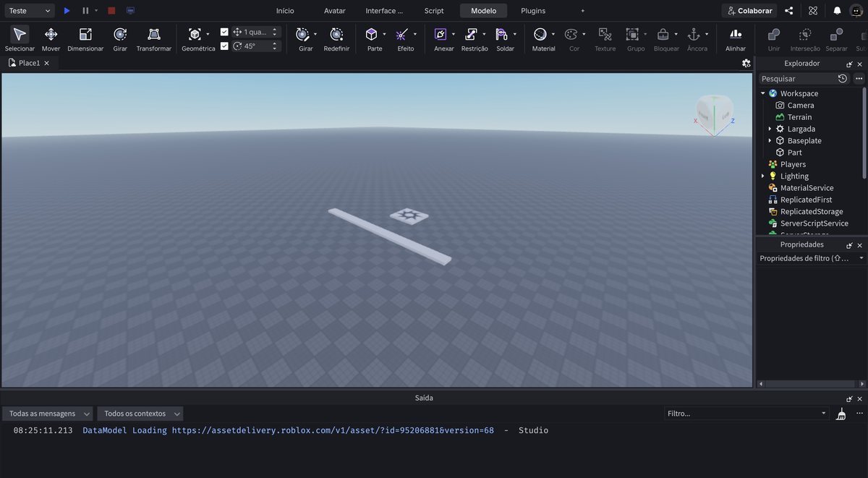
Task: Expand the Lighting tree node
Action: [x=763, y=176]
